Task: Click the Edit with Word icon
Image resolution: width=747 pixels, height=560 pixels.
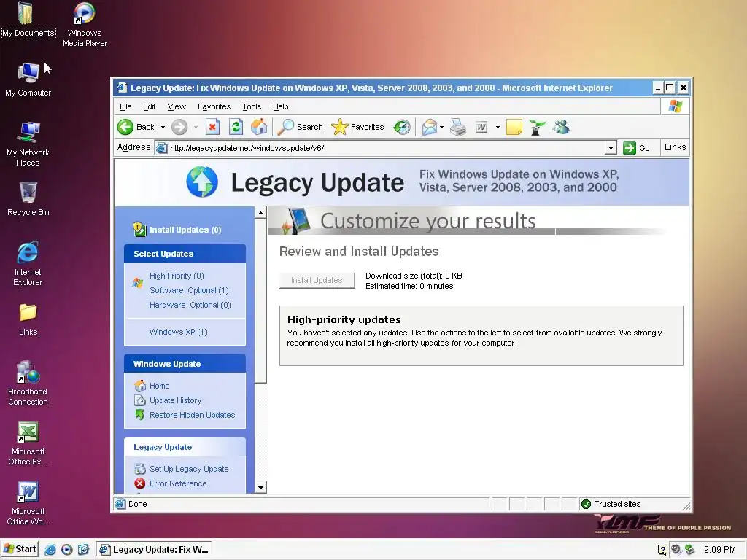Action: click(481, 127)
